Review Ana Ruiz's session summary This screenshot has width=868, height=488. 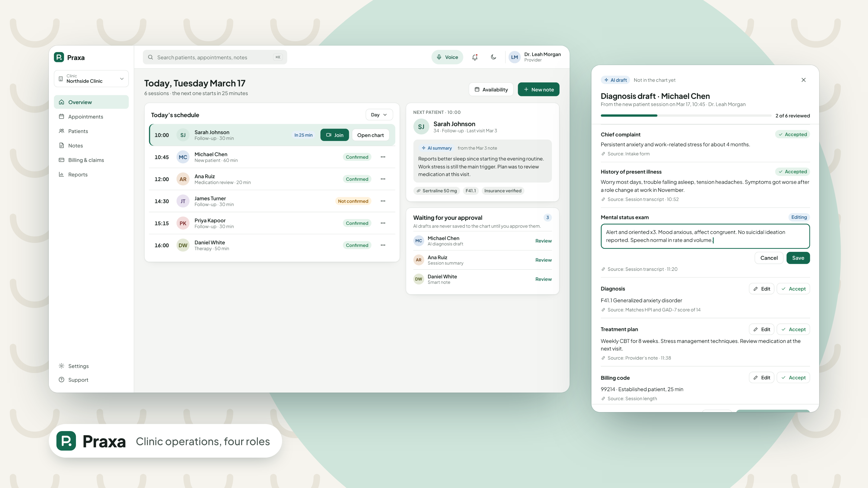(543, 260)
